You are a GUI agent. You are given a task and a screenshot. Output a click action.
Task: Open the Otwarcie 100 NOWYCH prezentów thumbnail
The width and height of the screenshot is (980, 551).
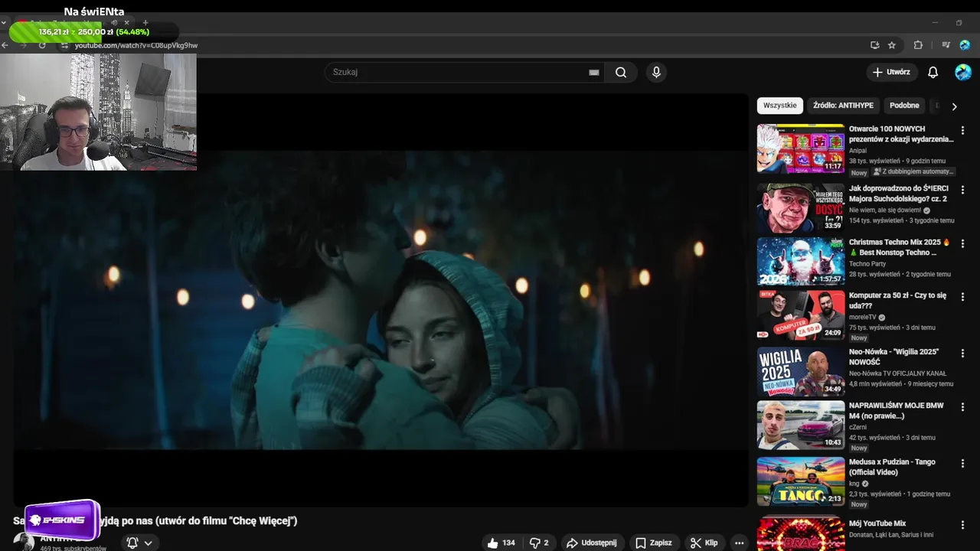[801, 148]
